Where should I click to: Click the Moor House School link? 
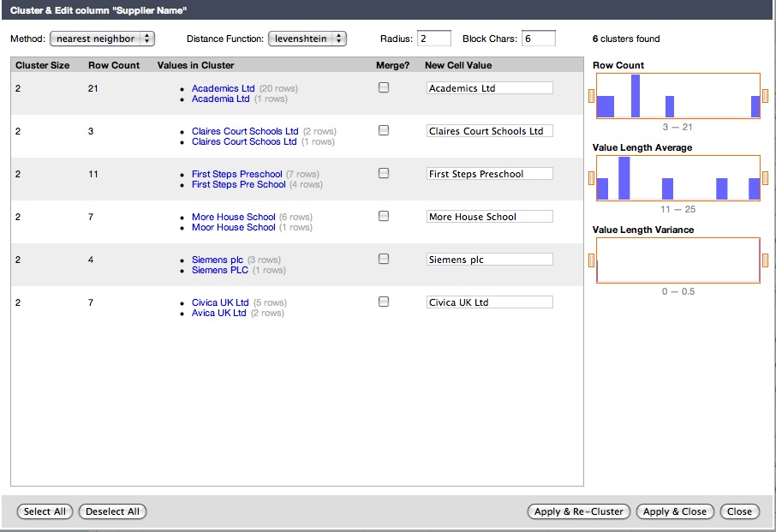tap(234, 227)
